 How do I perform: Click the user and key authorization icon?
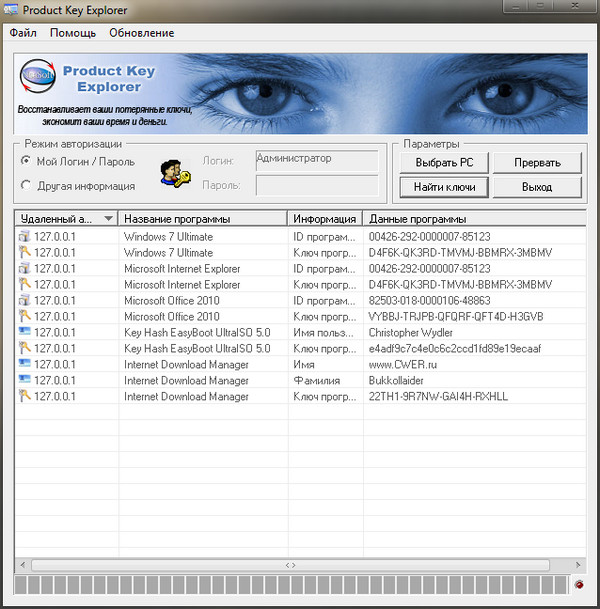174,173
